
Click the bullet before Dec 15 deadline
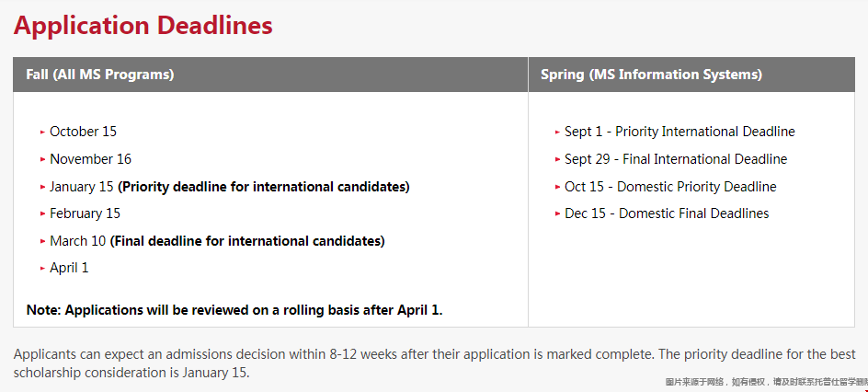click(x=557, y=213)
